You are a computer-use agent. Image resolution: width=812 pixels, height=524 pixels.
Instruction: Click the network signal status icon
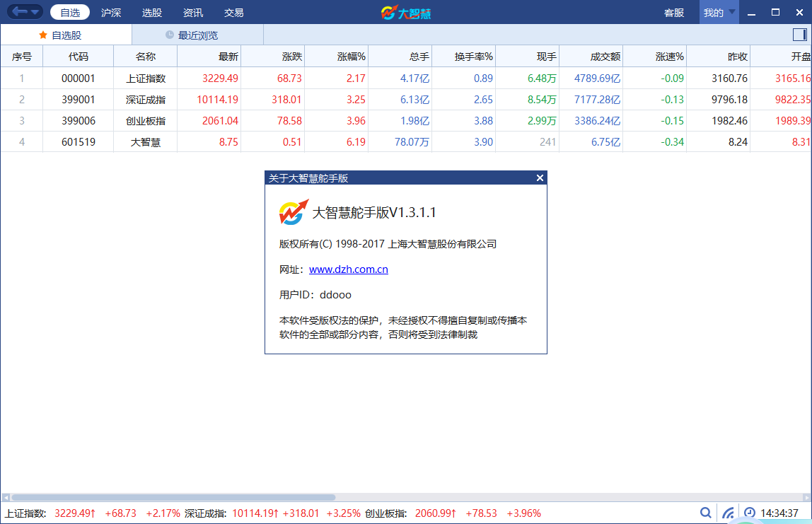[x=728, y=513]
